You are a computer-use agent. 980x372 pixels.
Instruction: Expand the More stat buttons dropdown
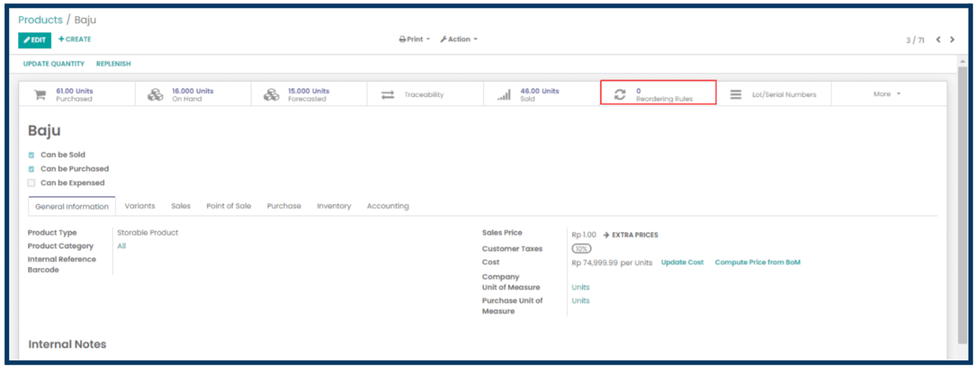[887, 94]
